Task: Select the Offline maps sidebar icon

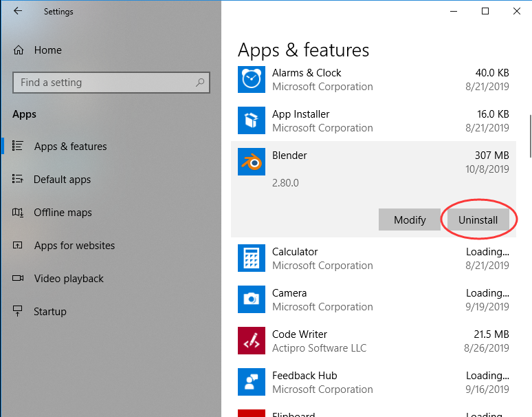Action: [18, 213]
